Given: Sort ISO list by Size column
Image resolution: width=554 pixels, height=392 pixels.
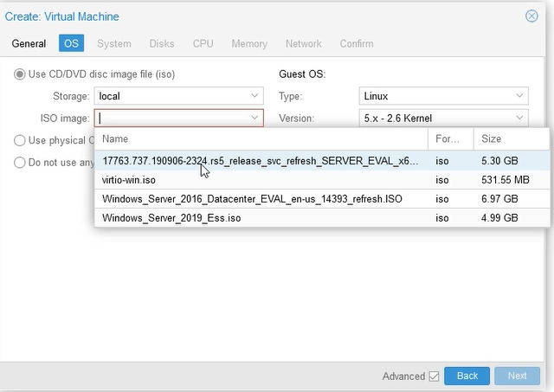Looking at the screenshot, I should point(511,138).
